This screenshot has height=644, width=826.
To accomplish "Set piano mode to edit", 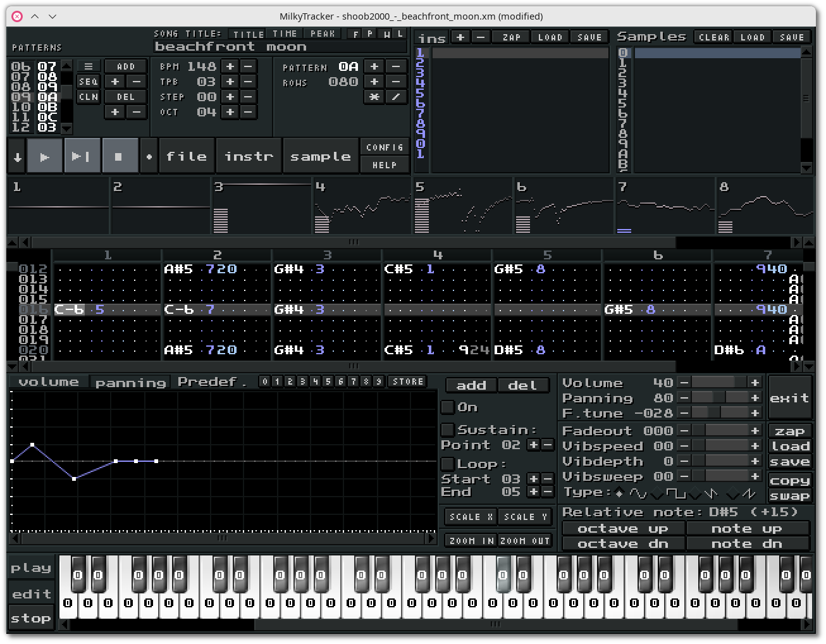I will [x=31, y=594].
